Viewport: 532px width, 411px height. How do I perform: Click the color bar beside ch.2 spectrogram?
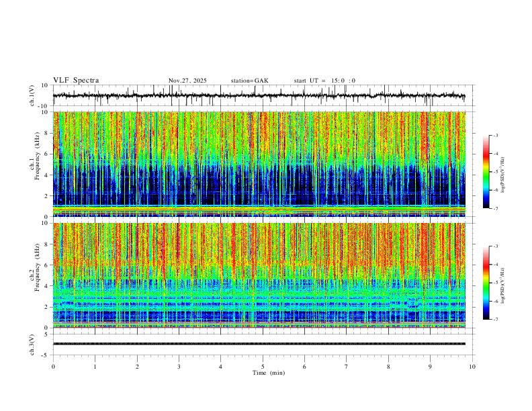click(x=486, y=283)
